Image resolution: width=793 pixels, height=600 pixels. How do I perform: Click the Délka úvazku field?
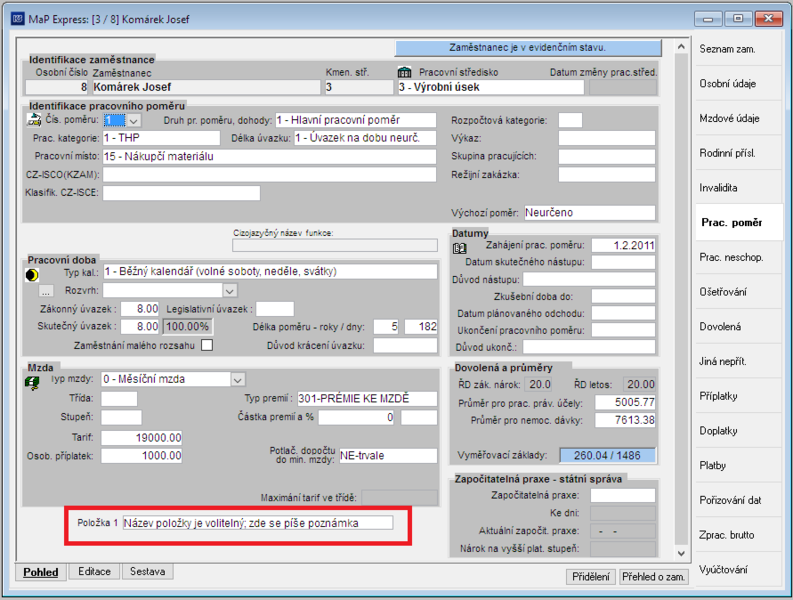(x=365, y=138)
